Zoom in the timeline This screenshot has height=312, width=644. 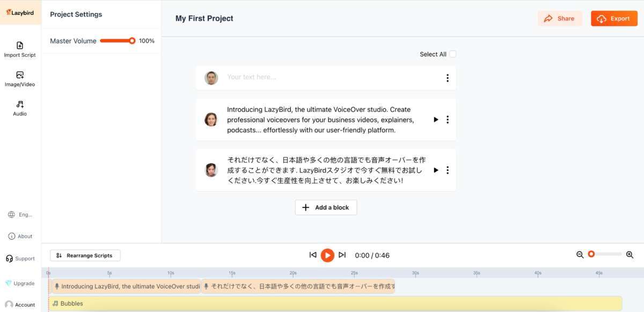[x=630, y=255]
